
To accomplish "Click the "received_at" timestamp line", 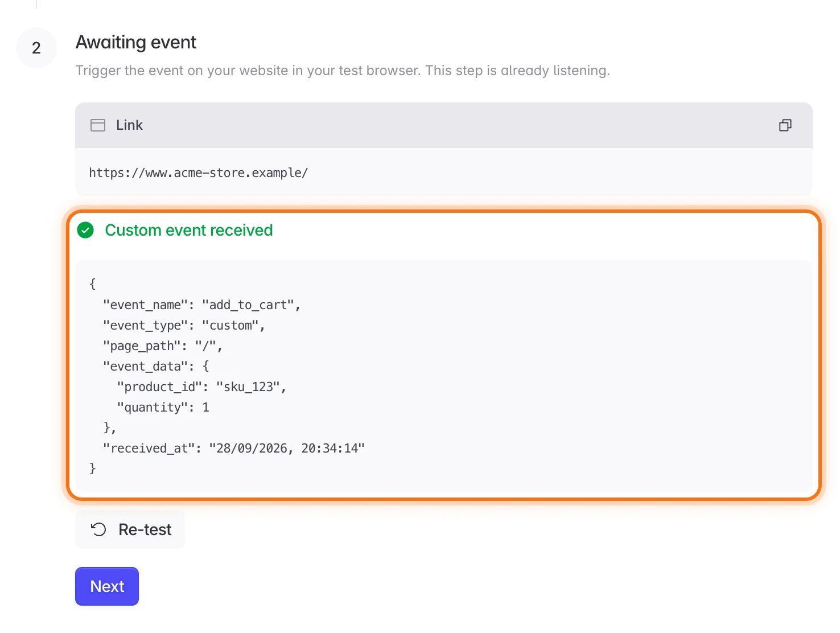I will (234, 449).
